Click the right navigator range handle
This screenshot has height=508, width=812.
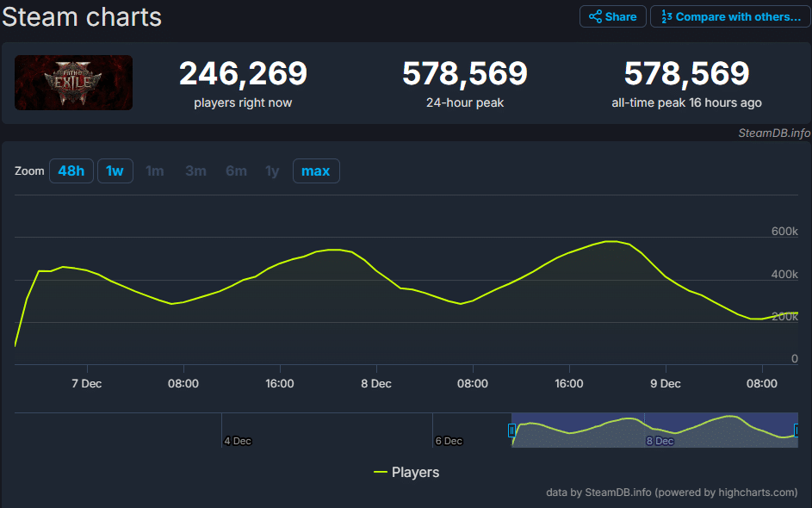(797, 431)
